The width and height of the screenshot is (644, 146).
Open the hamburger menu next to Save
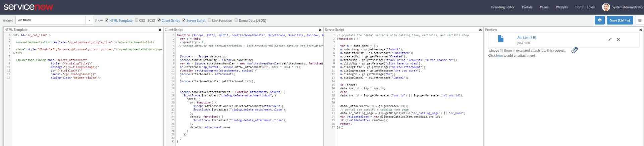(x=639, y=20)
